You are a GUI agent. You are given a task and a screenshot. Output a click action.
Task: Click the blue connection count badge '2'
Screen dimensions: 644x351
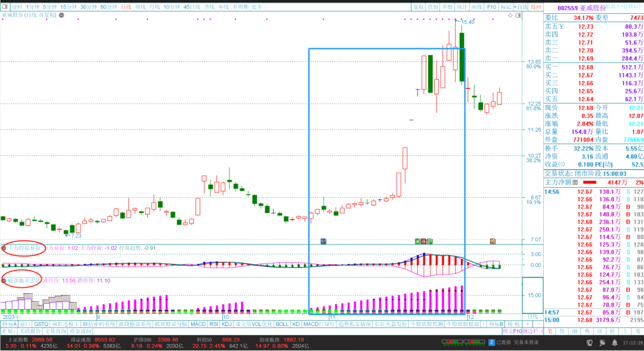click(x=491, y=342)
